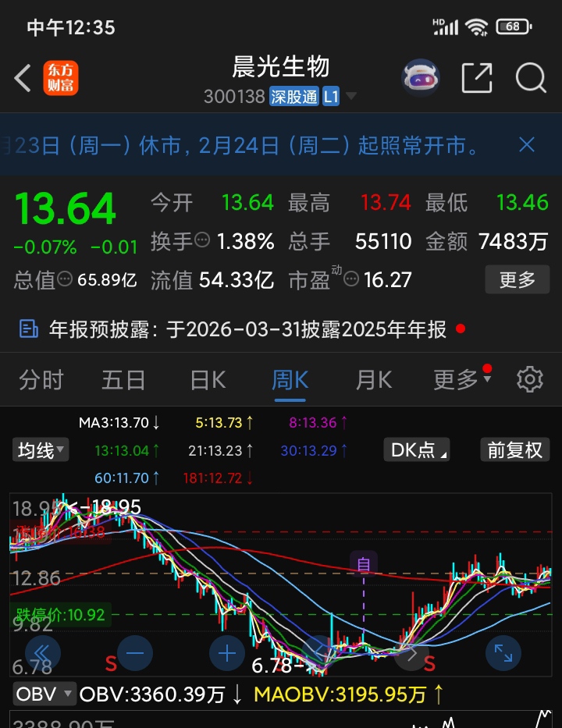Tap the 60:11.70 moving average value
This screenshot has height=728, width=562.
pyautogui.click(x=127, y=478)
